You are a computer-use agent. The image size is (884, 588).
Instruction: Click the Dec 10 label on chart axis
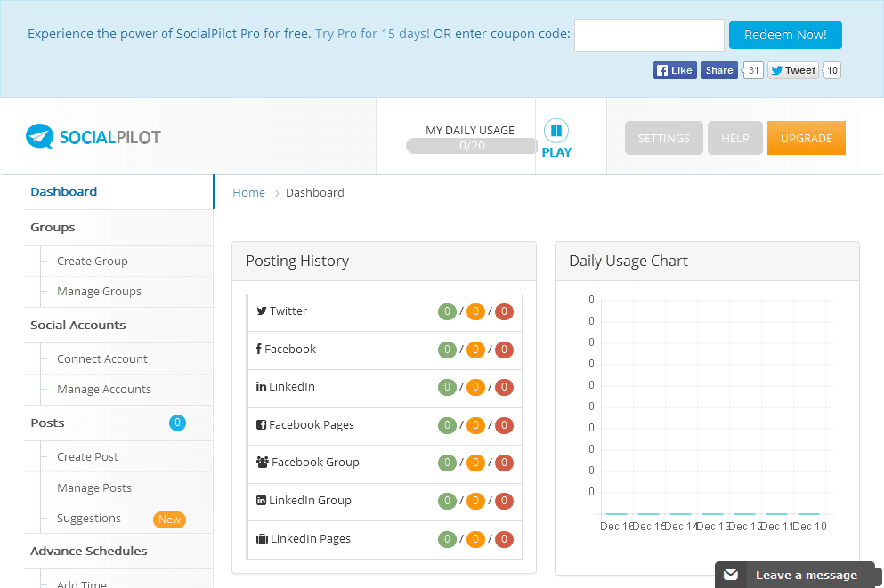[x=809, y=527]
